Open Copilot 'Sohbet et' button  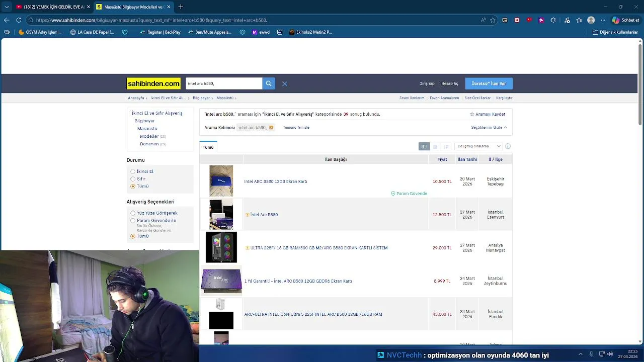[x=626, y=20]
